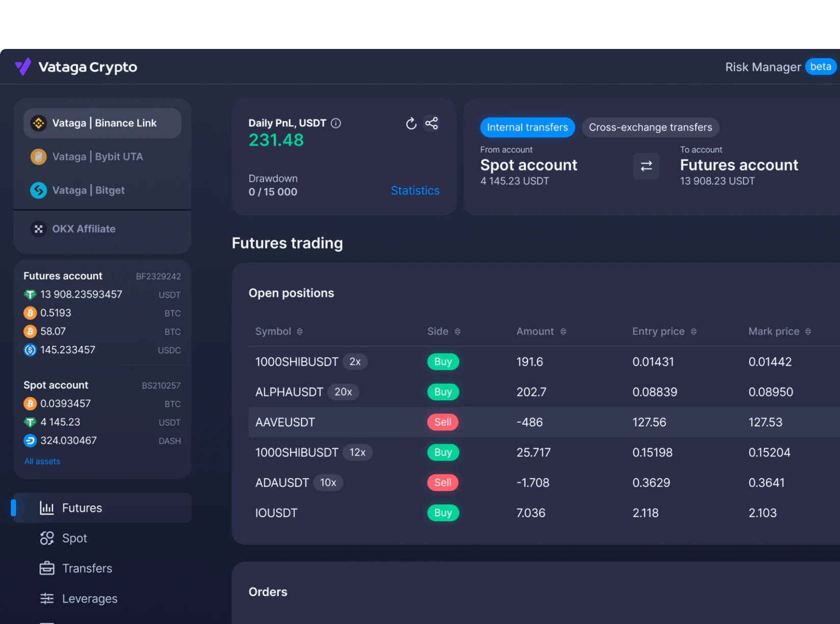The height and width of the screenshot is (624, 840).
Task: Select Vataga | Bitget account
Action: coord(102,190)
